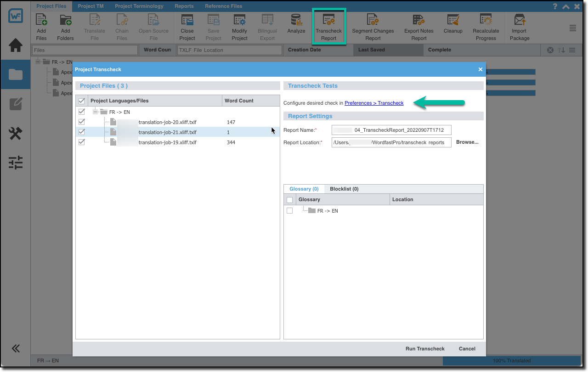Open the Transcheck Report tool

tap(328, 27)
